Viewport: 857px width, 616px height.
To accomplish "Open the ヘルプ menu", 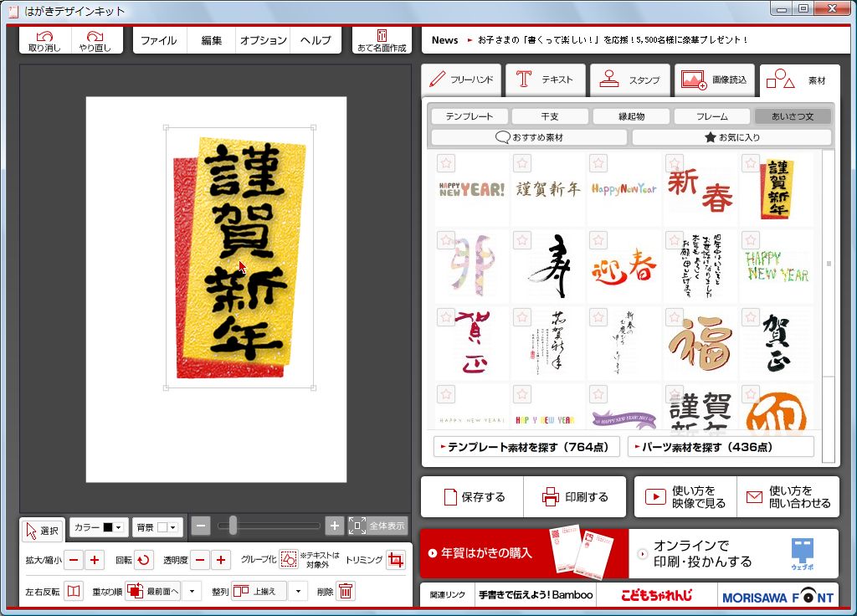I will 316,40.
